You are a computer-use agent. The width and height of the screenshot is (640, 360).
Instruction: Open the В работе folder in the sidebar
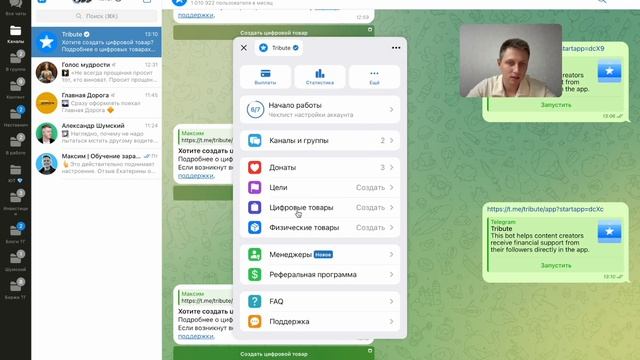point(16,144)
